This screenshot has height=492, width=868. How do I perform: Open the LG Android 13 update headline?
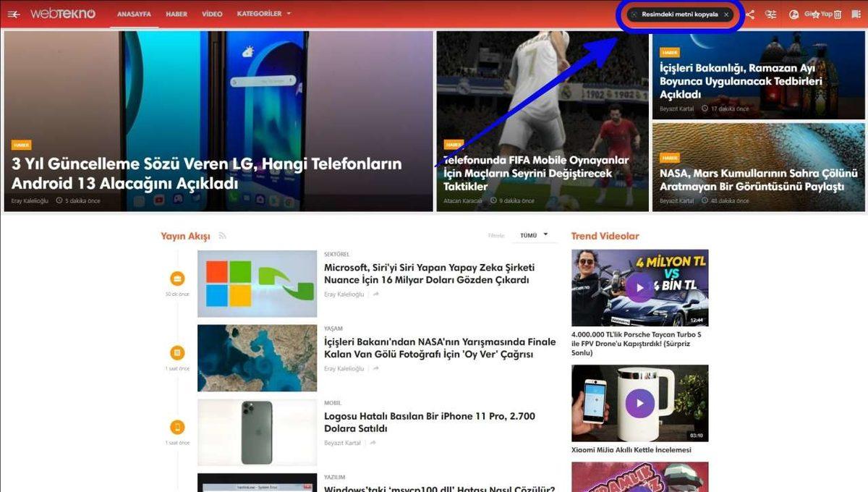pyautogui.click(x=206, y=174)
